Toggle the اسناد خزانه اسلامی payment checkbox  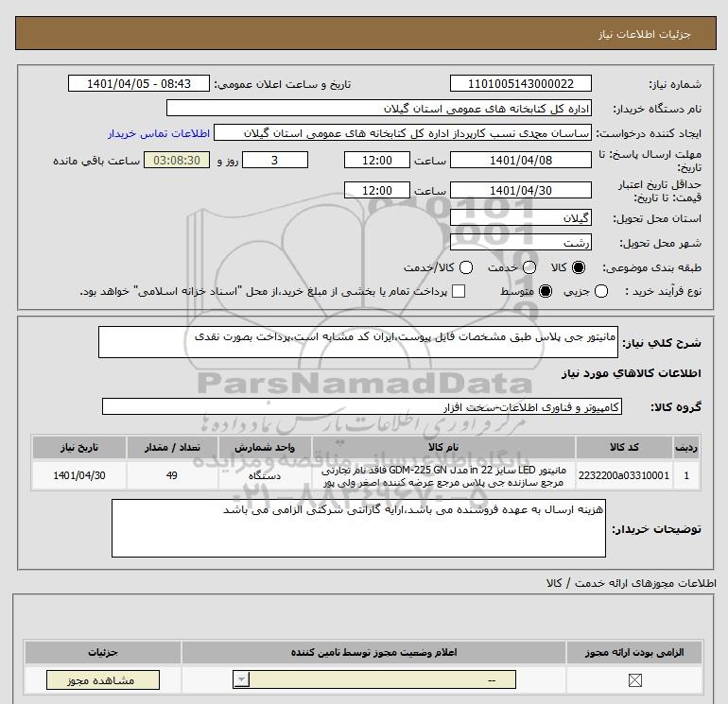(459, 291)
